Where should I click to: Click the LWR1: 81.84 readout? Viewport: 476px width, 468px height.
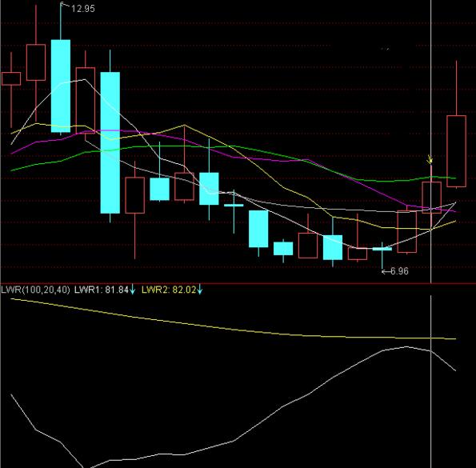[x=102, y=290]
